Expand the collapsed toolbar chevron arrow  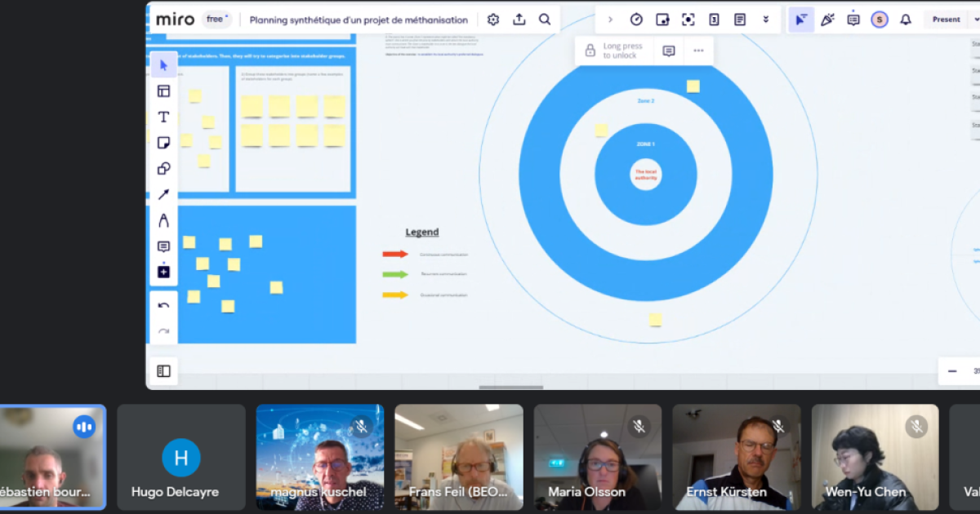[x=610, y=20]
